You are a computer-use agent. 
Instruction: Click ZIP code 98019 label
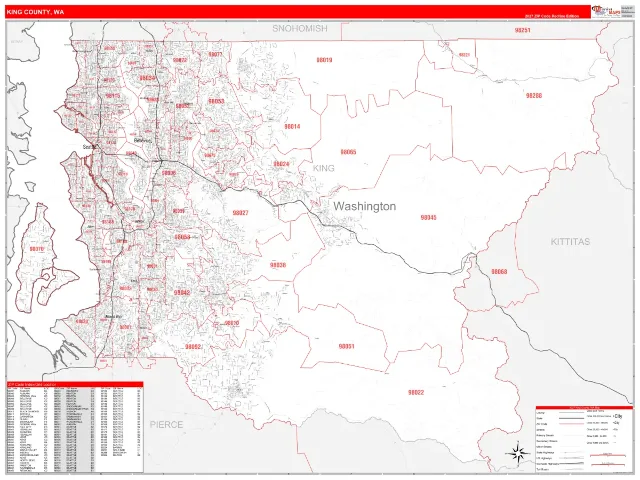(x=324, y=60)
